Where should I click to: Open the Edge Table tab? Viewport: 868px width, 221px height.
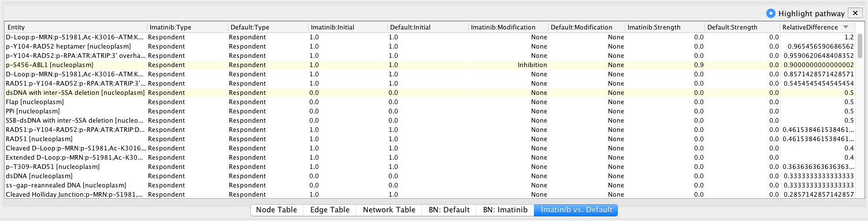click(x=329, y=210)
